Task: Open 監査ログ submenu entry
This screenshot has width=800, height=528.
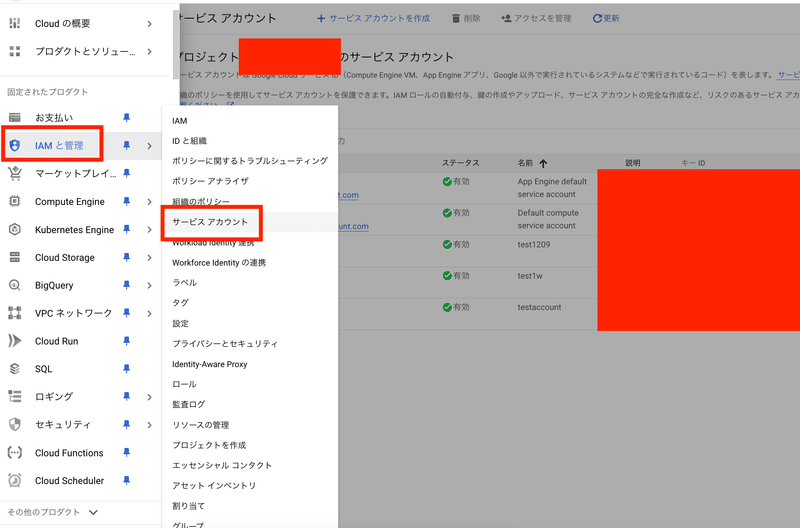Action: pos(188,405)
